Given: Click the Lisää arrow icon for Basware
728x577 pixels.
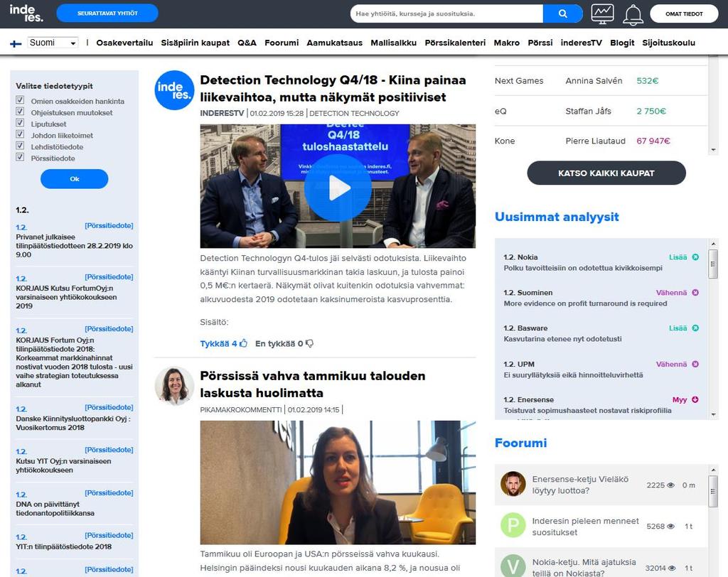Looking at the screenshot, I should pyautogui.click(x=695, y=328).
